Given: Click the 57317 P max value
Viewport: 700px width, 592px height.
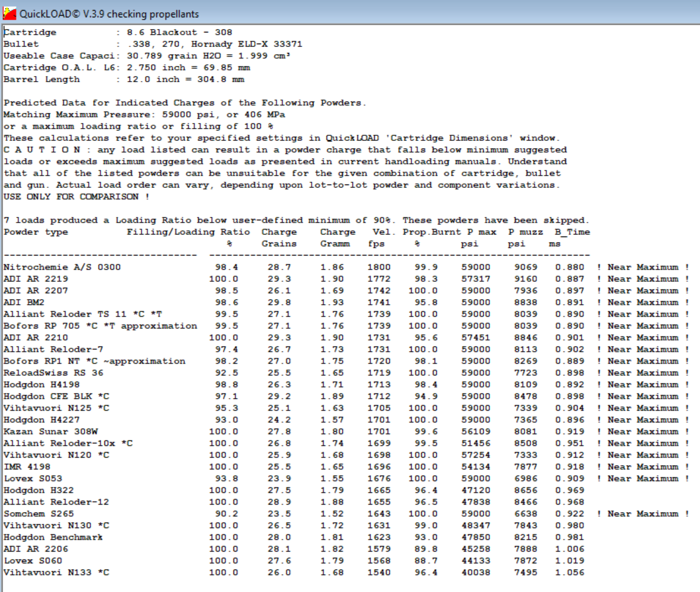Looking at the screenshot, I should [475, 279].
